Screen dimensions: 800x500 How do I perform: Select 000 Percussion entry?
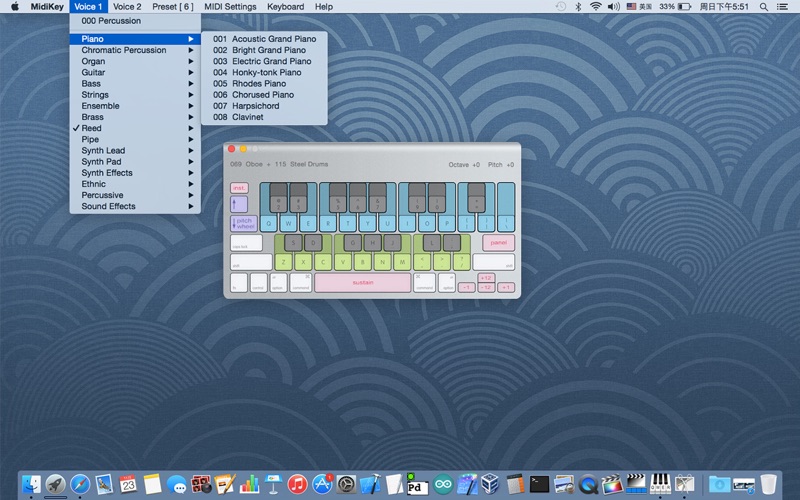point(111,21)
